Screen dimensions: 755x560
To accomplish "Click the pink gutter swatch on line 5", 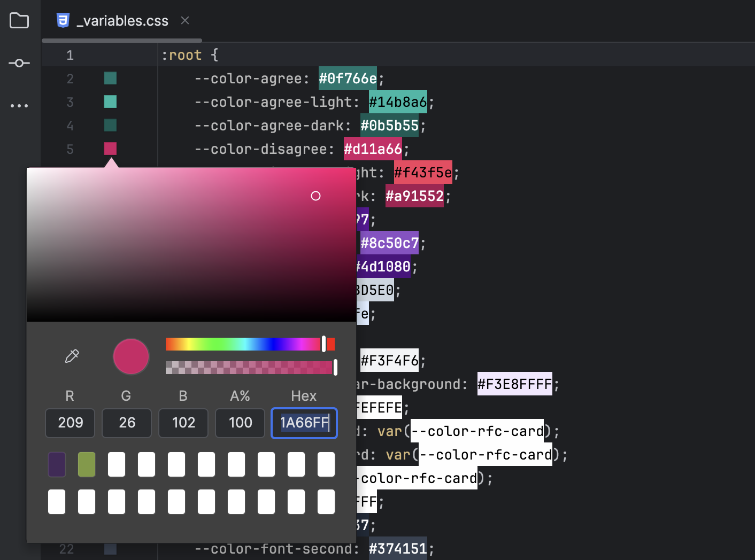I will [x=110, y=149].
